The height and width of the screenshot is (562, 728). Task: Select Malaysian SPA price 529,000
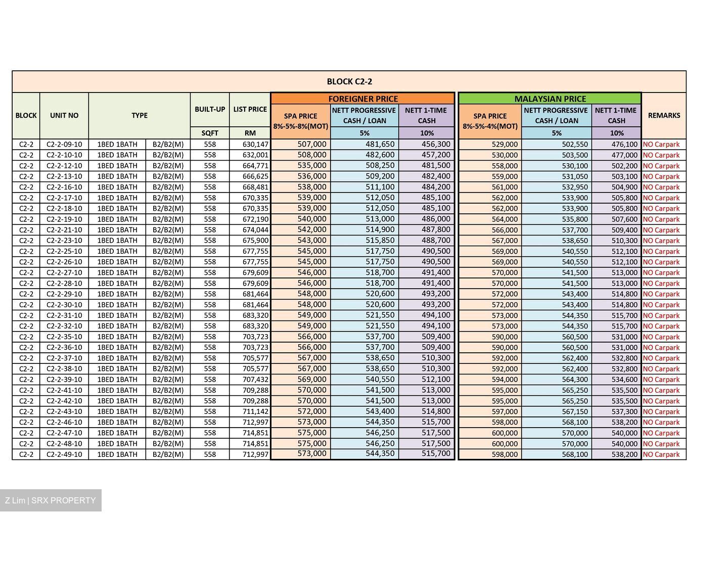(505, 145)
